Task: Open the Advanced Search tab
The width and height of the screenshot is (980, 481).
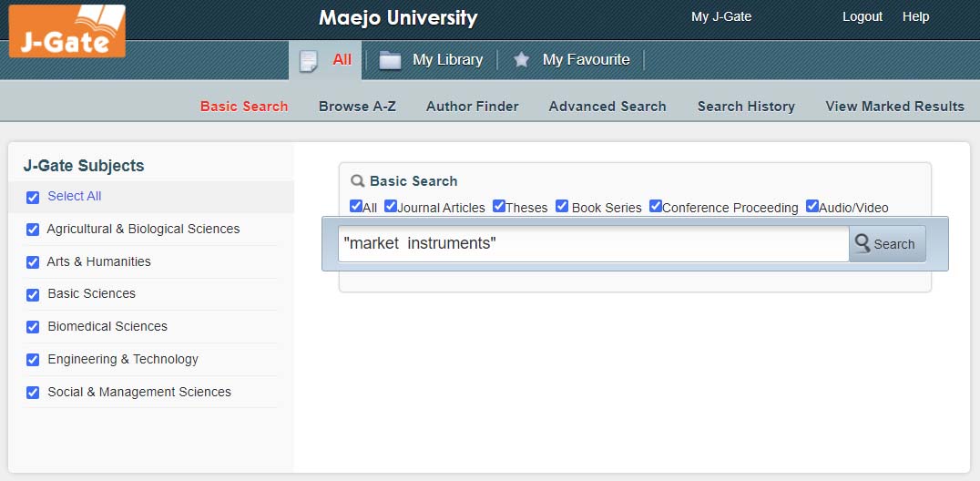Action: (607, 107)
